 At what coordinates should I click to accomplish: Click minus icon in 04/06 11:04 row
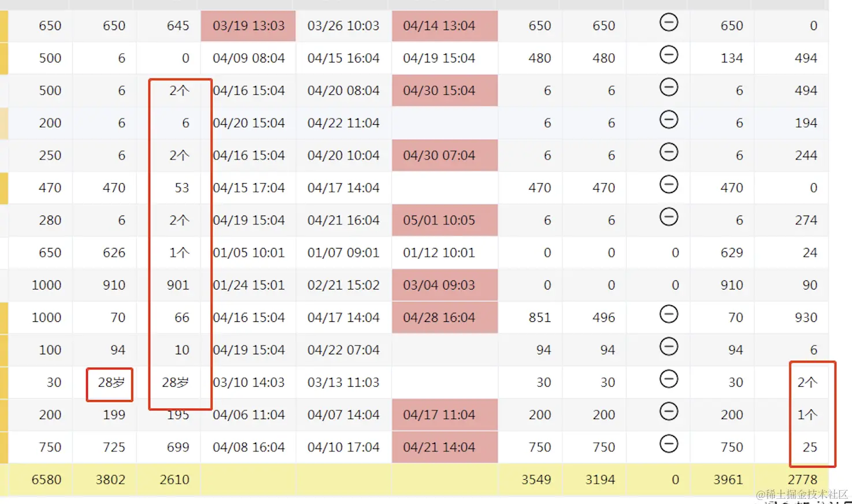669,412
